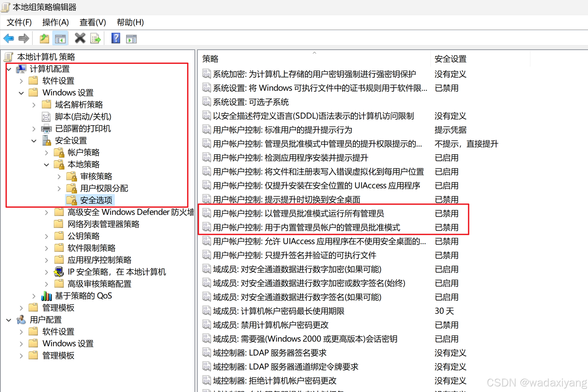Click the Show/Hide action pane icon
The image size is (588, 392).
pyautogui.click(x=131, y=39)
